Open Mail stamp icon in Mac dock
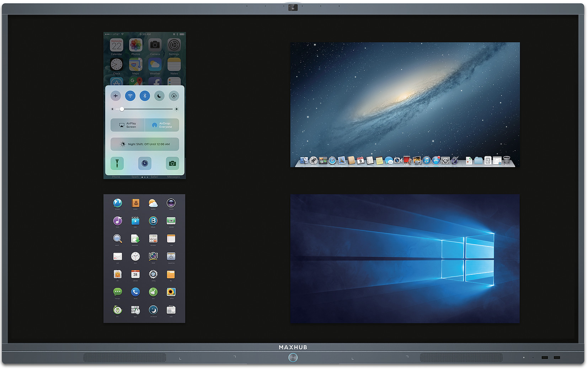 (341, 160)
